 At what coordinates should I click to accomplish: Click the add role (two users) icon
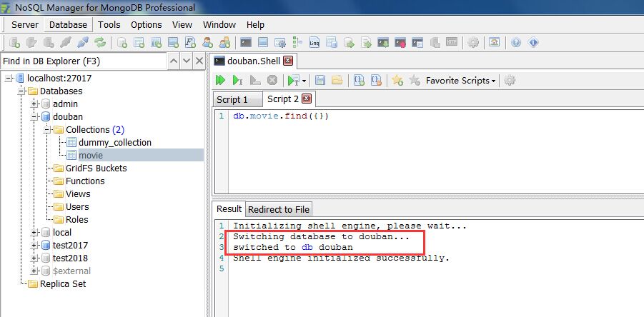coord(224,42)
